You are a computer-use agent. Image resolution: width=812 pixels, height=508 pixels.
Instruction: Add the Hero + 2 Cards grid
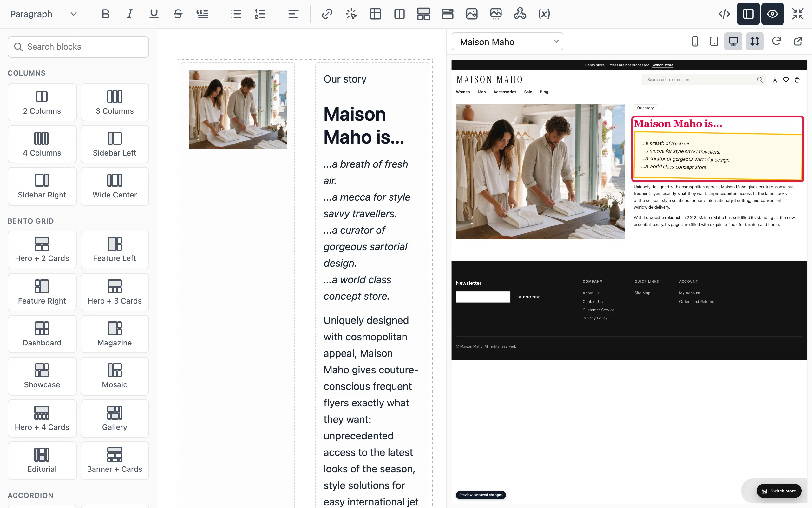point(42,250)
